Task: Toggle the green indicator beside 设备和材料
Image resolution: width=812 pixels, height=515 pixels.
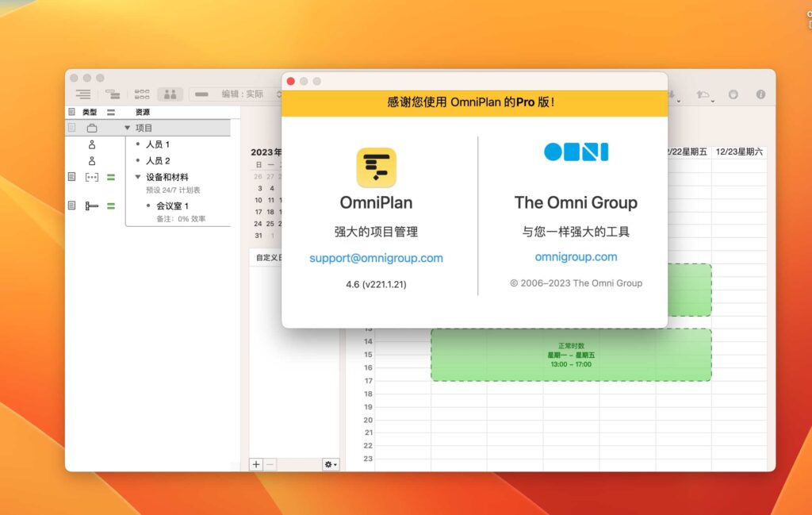Action: click(x=111, y=176)
